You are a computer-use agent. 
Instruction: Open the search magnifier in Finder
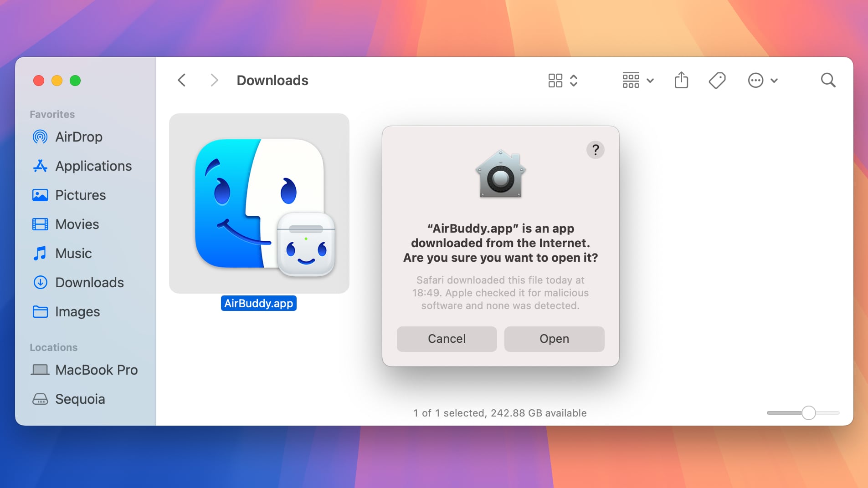pos(828,80)
